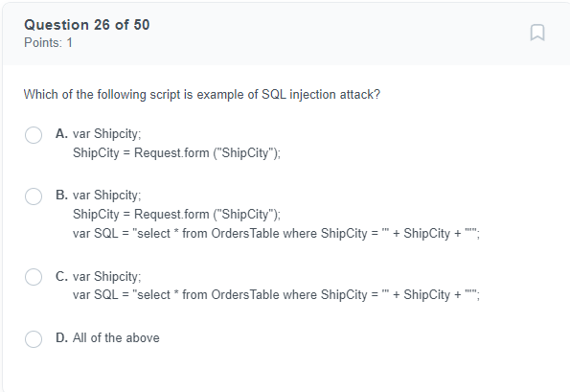Bookmark this question with the flag icon
This screenshot has width=570, height=392.
pos(537,33)
